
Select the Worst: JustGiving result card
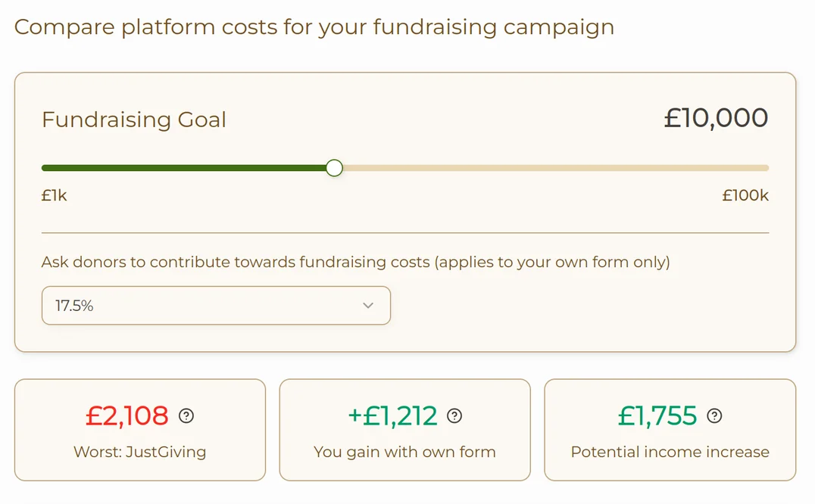(139, 430)
